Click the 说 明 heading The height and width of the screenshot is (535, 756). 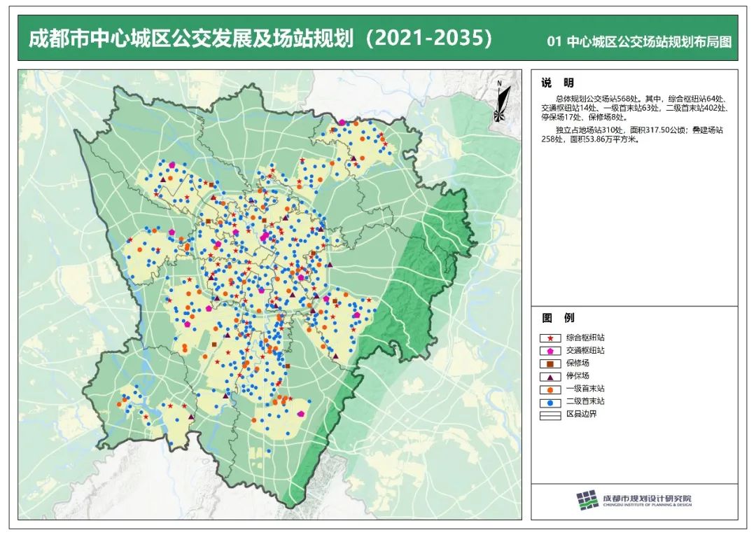coord(557,83)
